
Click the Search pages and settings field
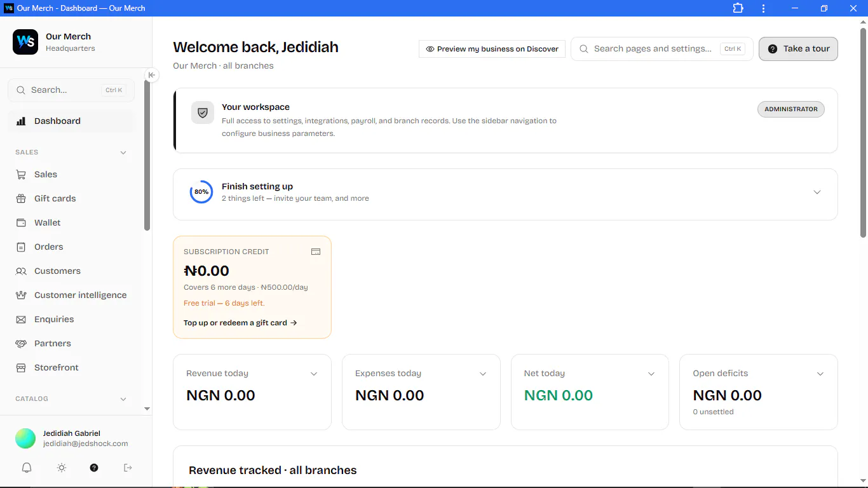pos(662,49)
